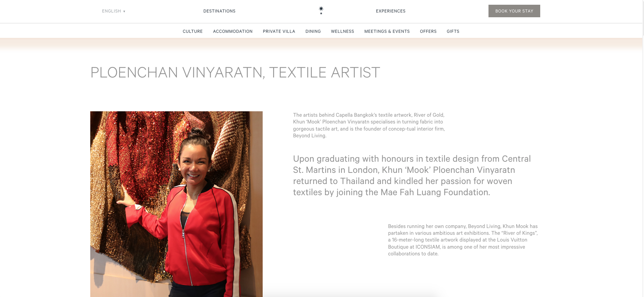Click the large quote about Central St. Martins

[x=412, y=176]
